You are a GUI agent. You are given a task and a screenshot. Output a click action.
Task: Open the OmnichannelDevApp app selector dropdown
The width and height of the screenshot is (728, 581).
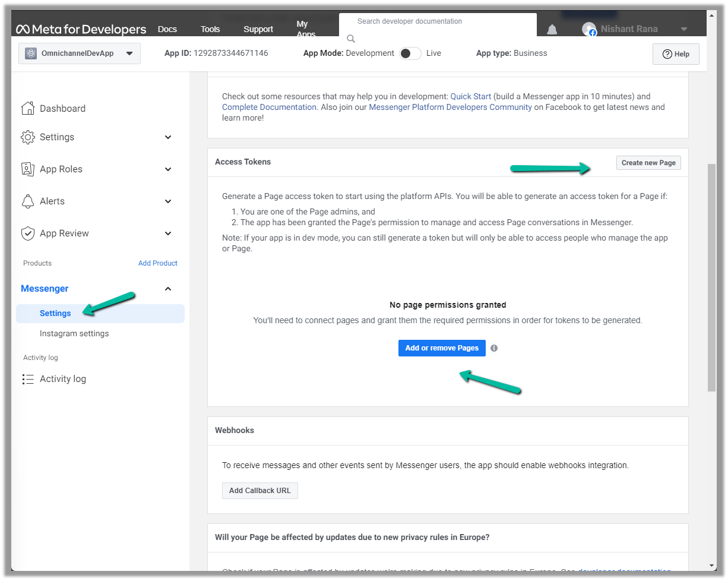(x=80, y=53)
